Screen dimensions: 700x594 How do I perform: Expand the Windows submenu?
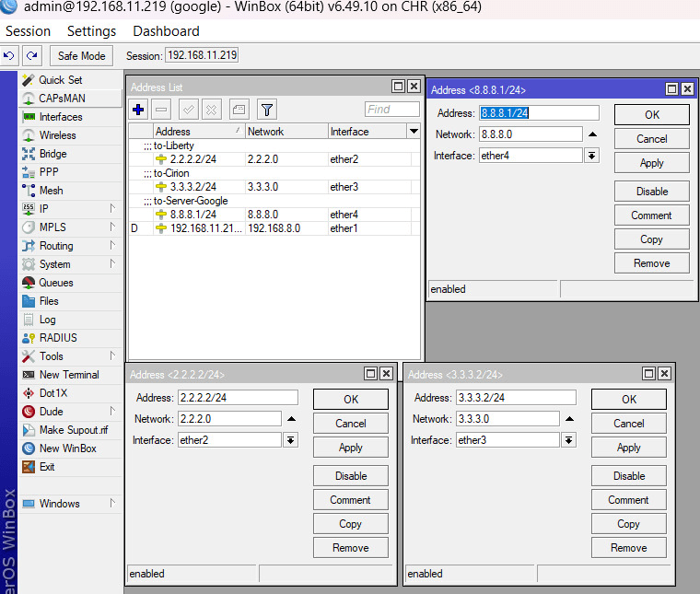pyautogui.click(x=71, y=504)
